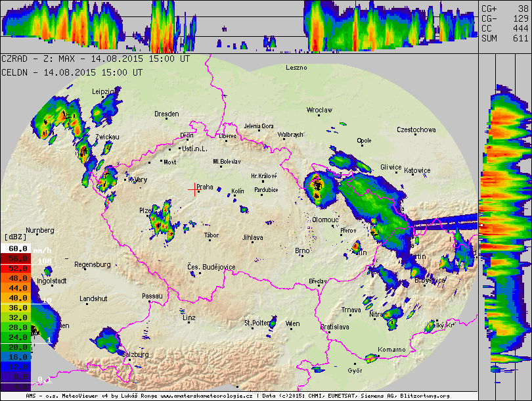Click the Čes. Budějovice city label
Screen dimensions: 532x401
point(211,266)
